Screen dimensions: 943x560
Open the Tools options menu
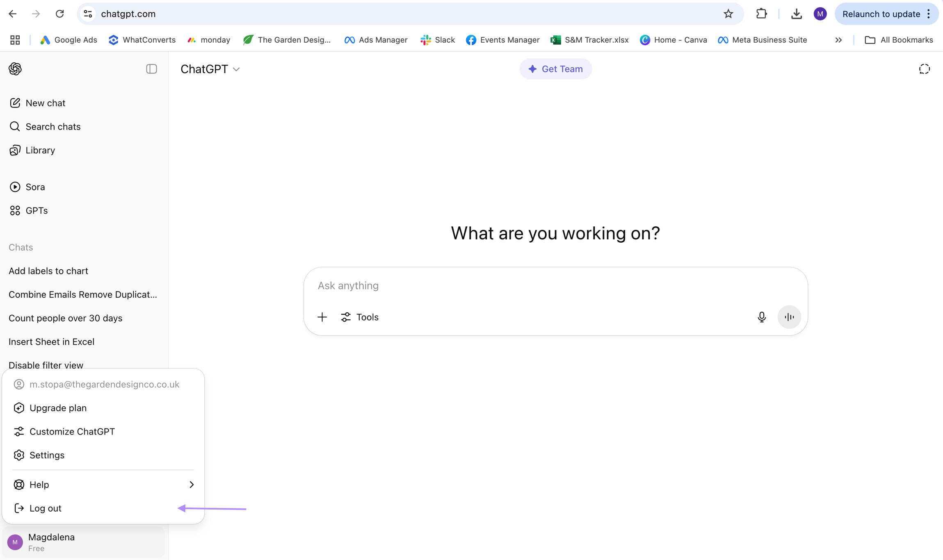[x=360, y=317]
